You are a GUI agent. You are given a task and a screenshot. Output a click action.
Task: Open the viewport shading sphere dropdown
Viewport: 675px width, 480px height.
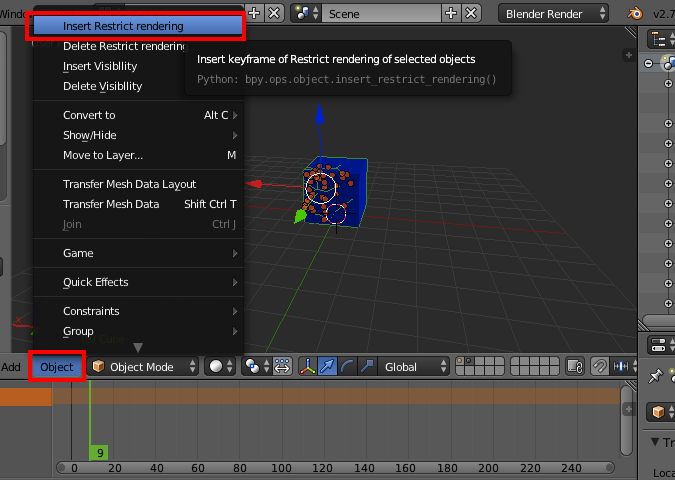pyautogui.click(x=220, y=366)
